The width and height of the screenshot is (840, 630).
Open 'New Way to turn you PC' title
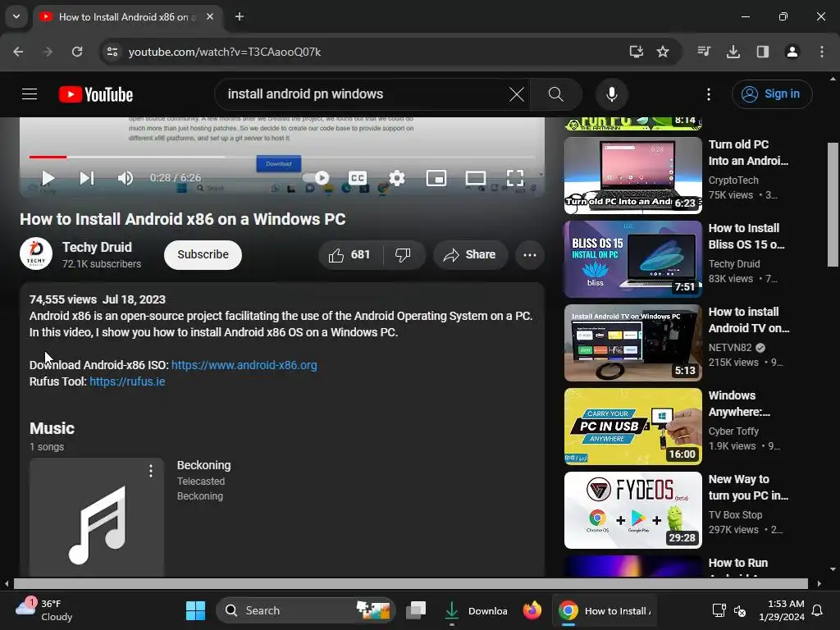pyautogui.click(x=748, y=487)
